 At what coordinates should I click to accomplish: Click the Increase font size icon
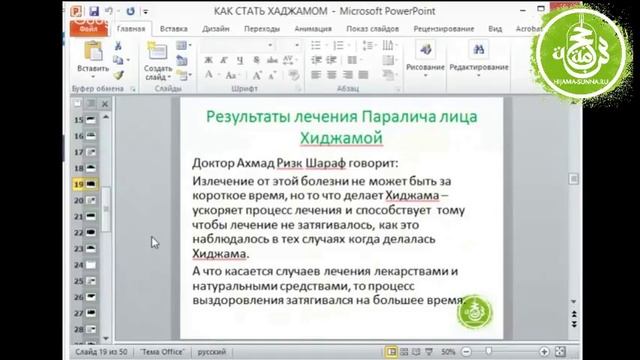pyautogui.click(x=257, y=75)
